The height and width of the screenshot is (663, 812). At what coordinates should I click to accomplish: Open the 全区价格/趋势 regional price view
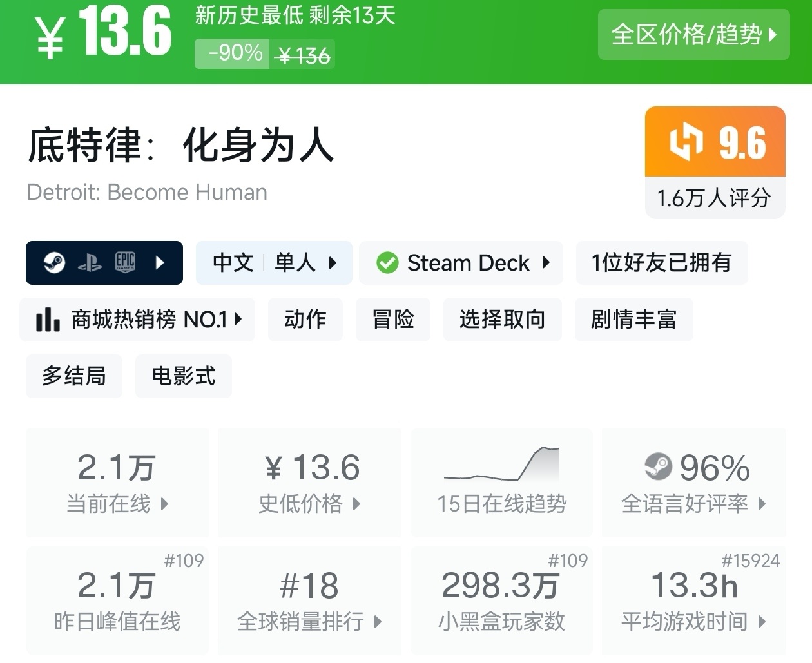[693, 35]
